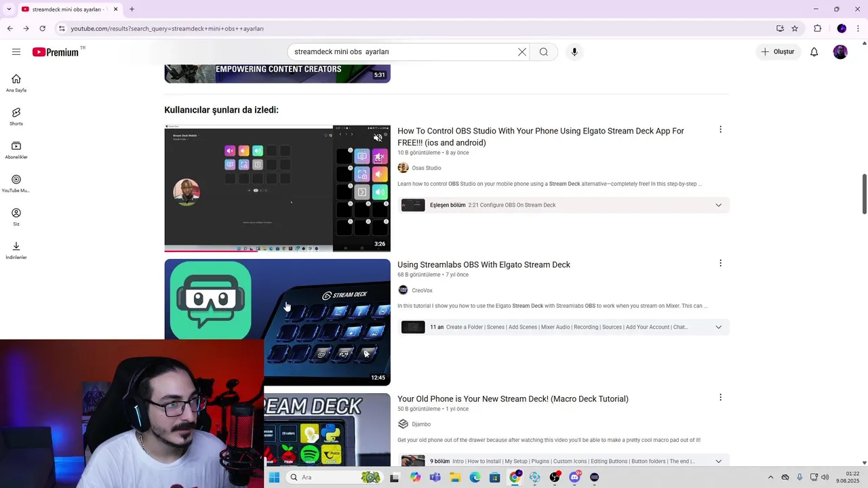Viewport: 868px width, 488px height.
Task: Open OBS Studio from the taskbar
Action: tap(555, 477)
